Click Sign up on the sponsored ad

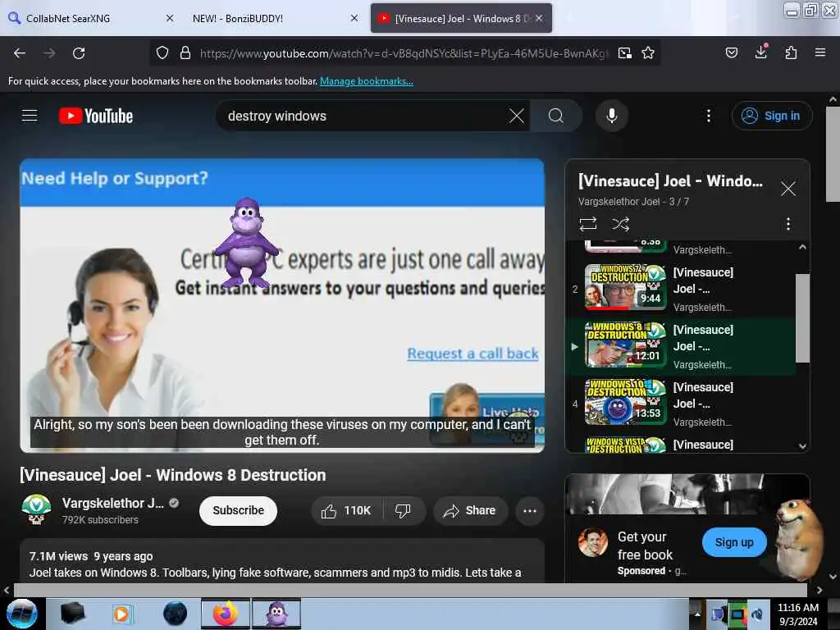pyautogui.click(x=734, y=542)
